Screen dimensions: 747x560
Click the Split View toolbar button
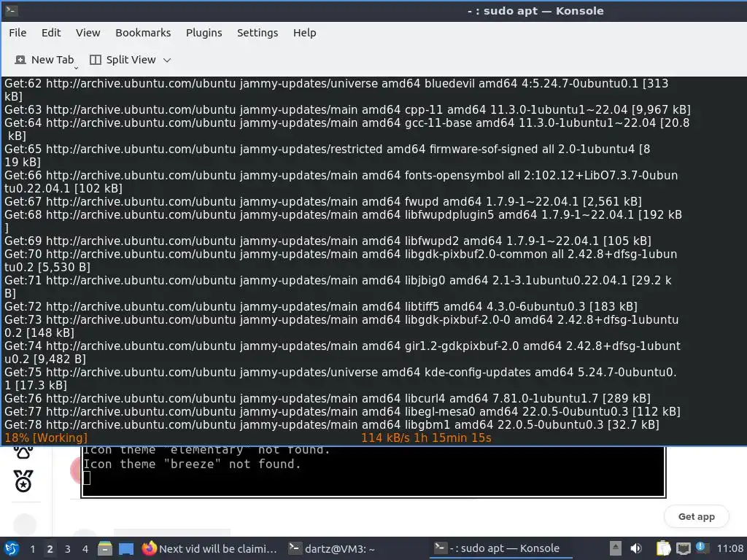click(123, 60)
